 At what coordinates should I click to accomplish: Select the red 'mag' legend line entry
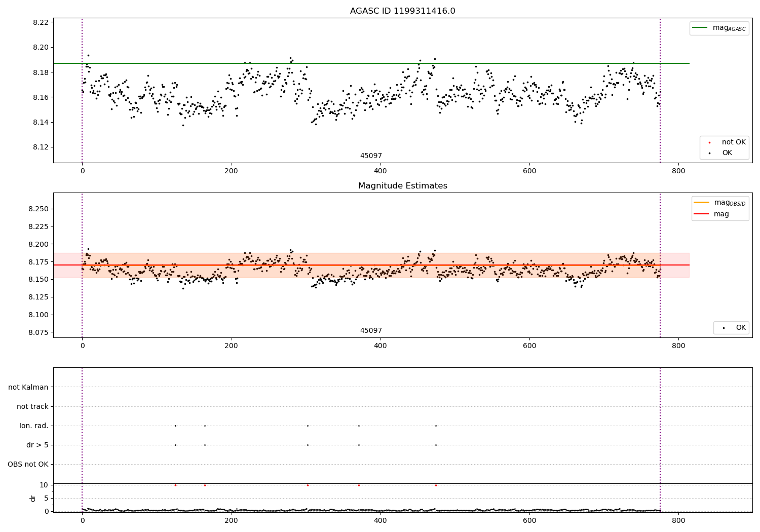(711, 214)
